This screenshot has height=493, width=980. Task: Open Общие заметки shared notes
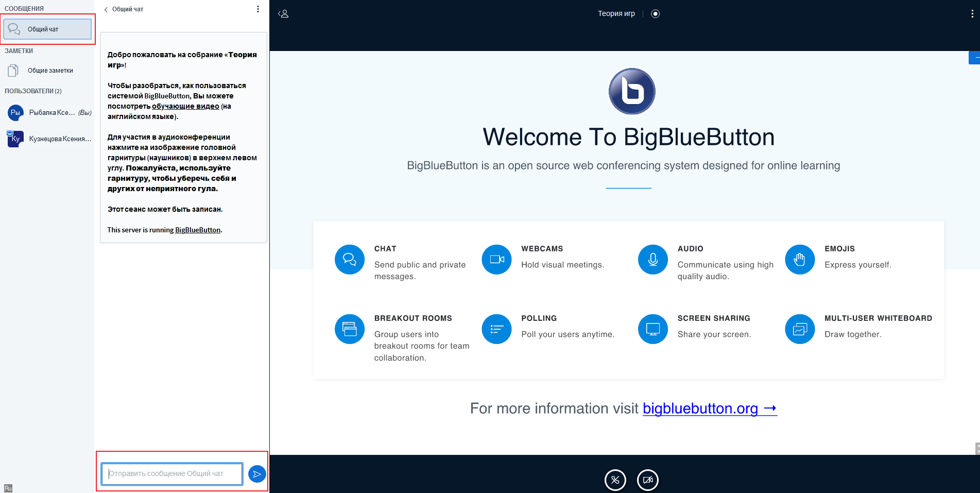pyautogui.click(x=50, y=71)
